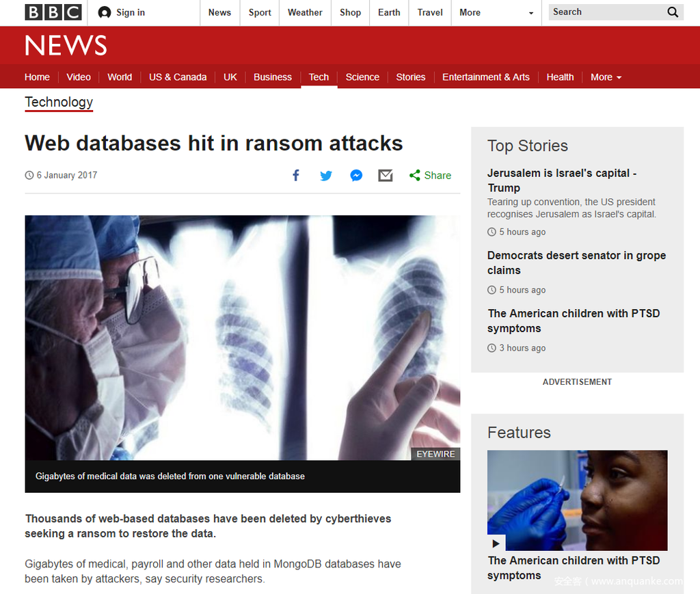
Task: Email this article using envelope icon
Action: tap(386, 176)
